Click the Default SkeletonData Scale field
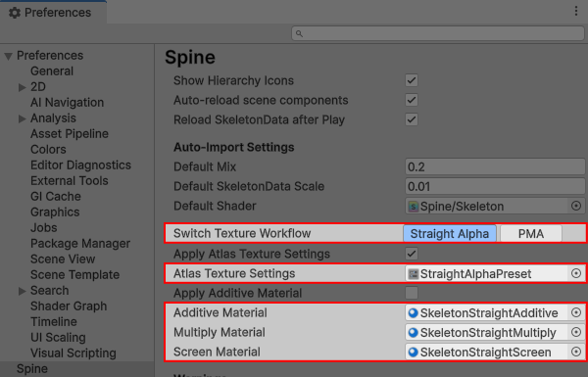This screenshot has width=588, height=377. click(495, 186)
